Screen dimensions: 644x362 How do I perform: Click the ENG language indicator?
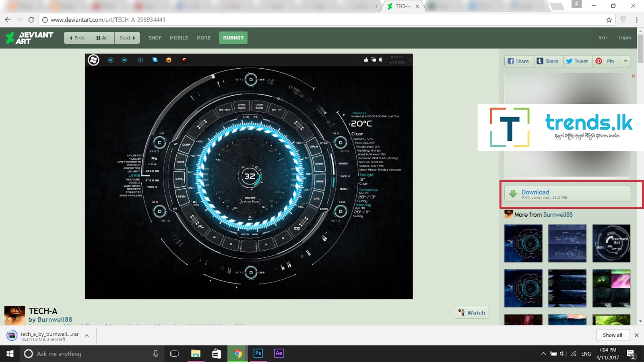point(586,354)
